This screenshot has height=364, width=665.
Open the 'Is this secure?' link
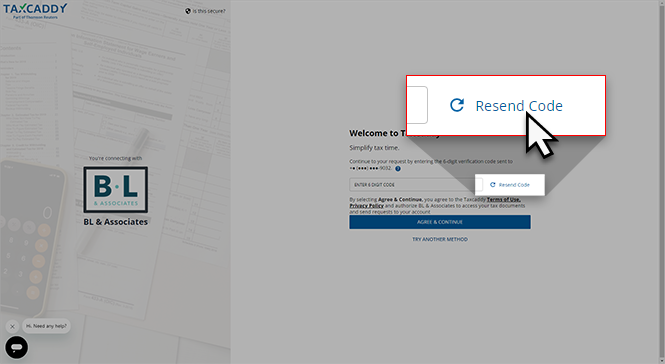205,11
